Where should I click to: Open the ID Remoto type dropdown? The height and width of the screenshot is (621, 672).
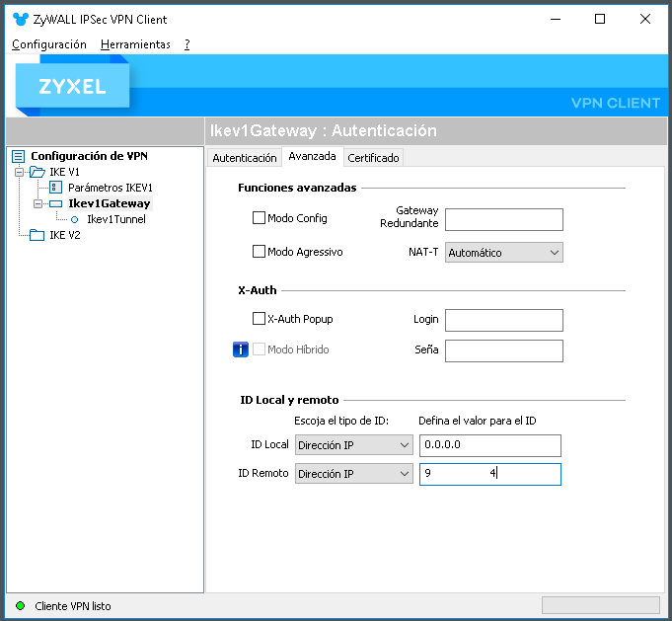point(354,474)
